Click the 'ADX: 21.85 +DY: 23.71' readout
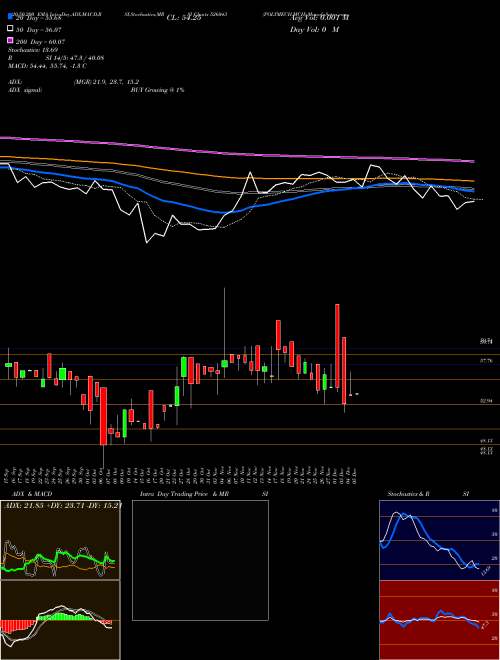Screen dimensions: 500x660 pos(63,505)
